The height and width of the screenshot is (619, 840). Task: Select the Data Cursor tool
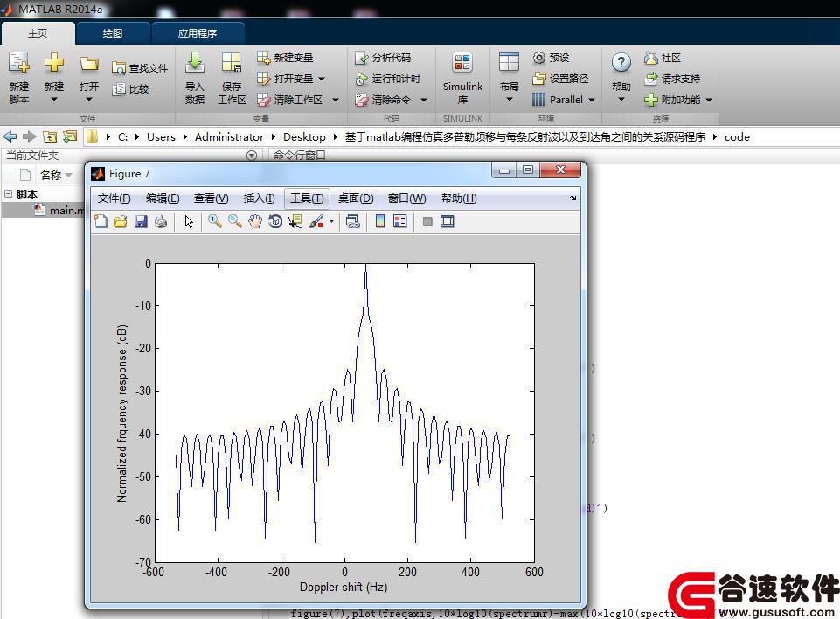pos(295,221)
